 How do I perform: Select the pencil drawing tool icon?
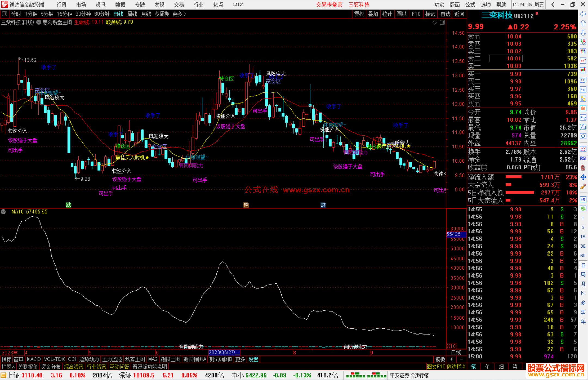(x=583, y=187)
